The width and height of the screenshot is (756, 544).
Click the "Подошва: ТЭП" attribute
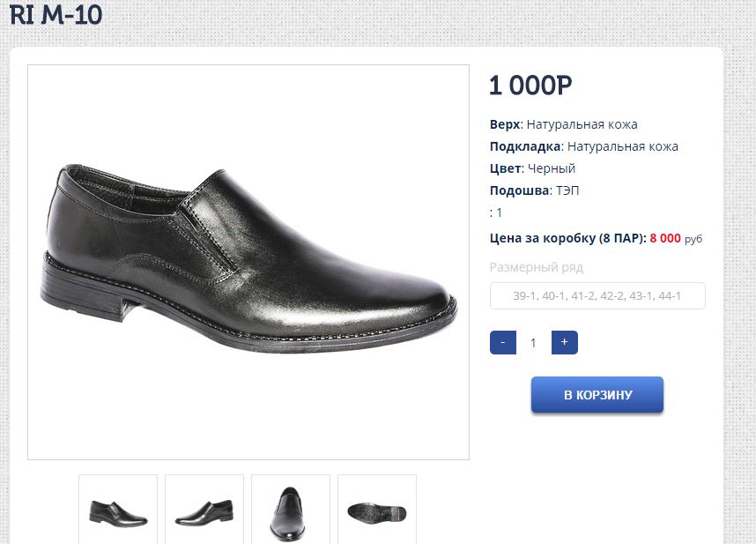(534, 190)
